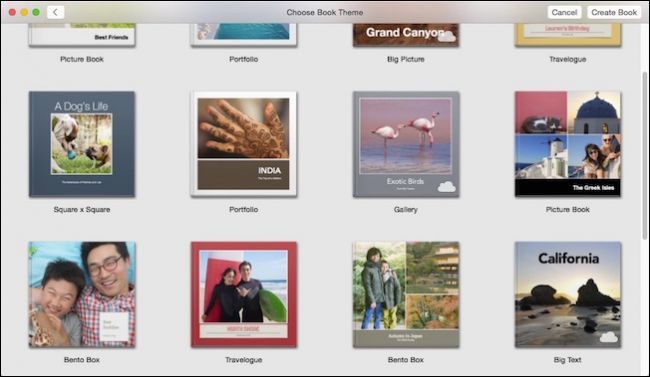650x377 pixels.
Task: Pick the Exotic Birds Gallery theme
Action: pos(406,144)
